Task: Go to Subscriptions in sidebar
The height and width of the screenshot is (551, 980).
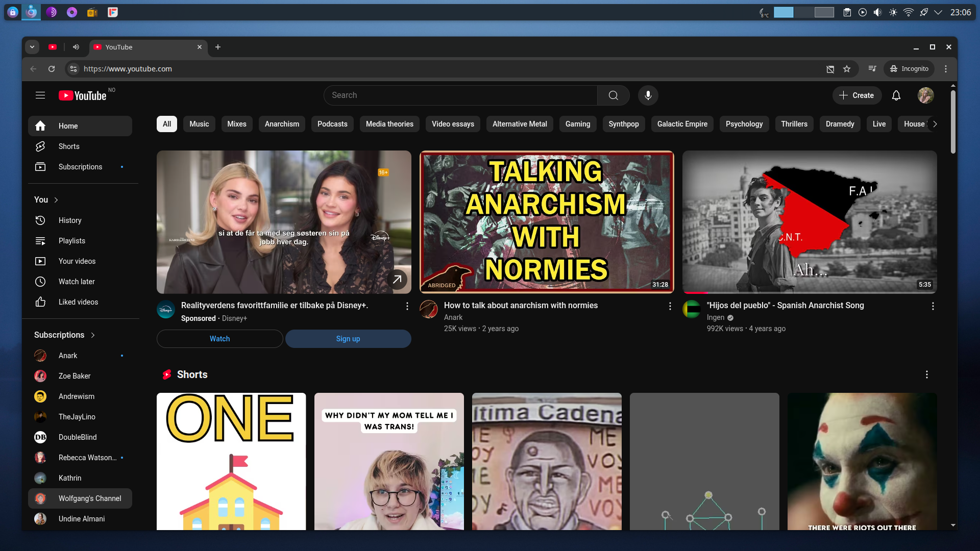Action: [x=80, y=167]
